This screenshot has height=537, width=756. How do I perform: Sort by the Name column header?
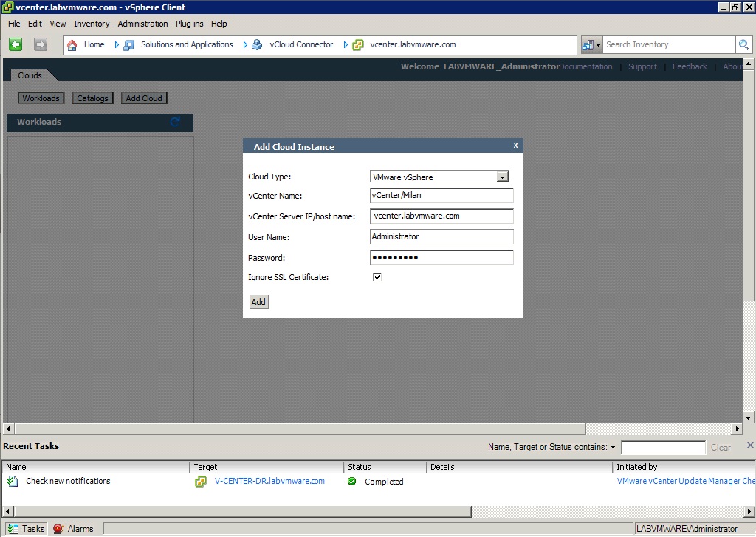coord(96,467)
